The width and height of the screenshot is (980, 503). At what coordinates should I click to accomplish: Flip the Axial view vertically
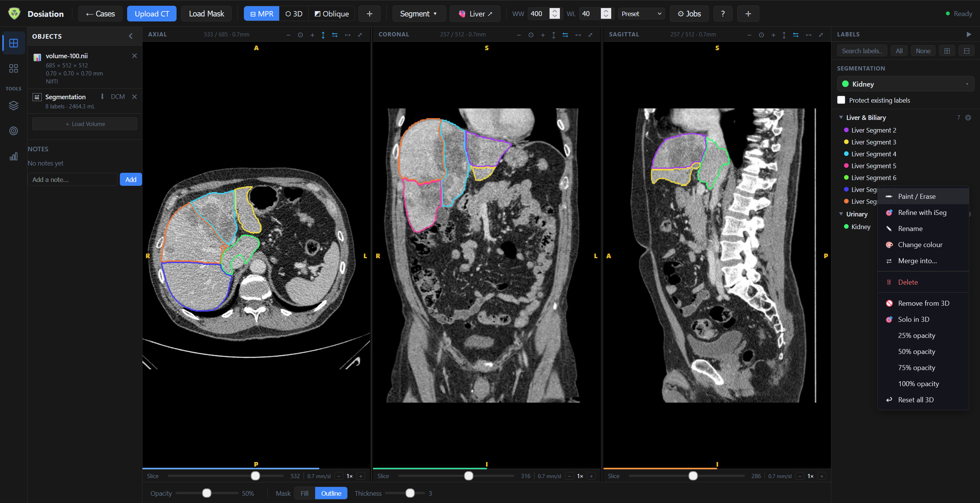click(323, 35)
